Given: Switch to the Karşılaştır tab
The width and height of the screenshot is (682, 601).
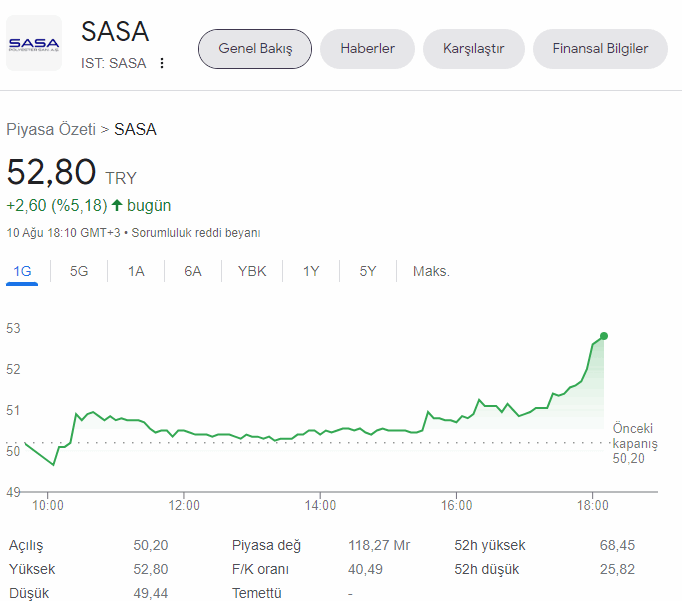Looking at the screenshot, I should 474,49.
